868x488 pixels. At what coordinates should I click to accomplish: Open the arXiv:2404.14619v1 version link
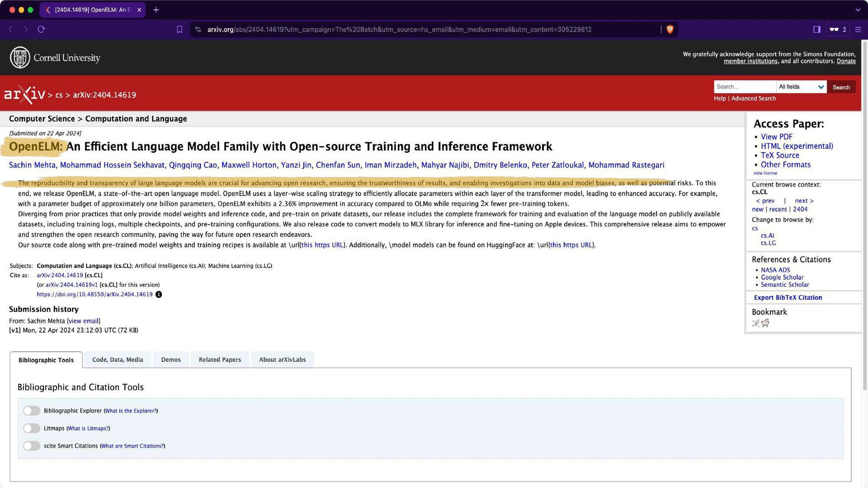click(71, 285)
